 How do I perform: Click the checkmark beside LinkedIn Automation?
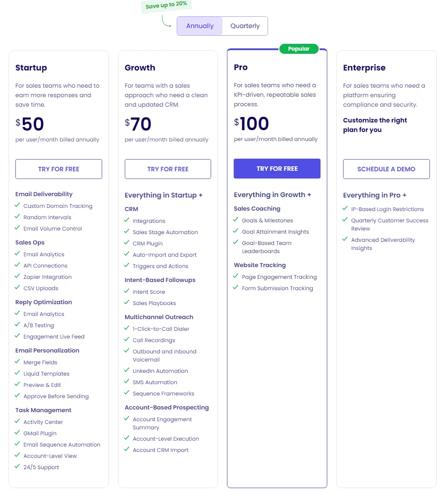(x=127, y=371)
